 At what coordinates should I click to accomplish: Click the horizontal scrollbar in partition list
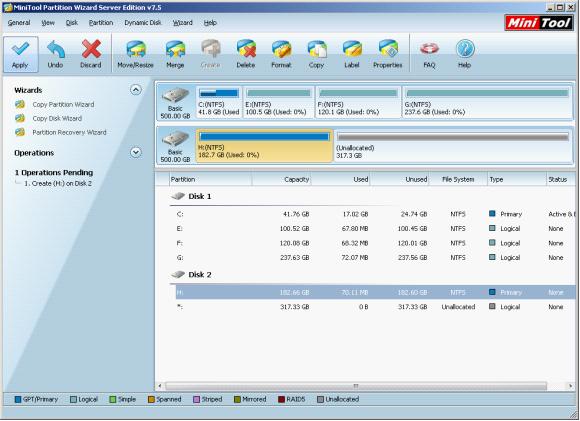click(356, 386)
